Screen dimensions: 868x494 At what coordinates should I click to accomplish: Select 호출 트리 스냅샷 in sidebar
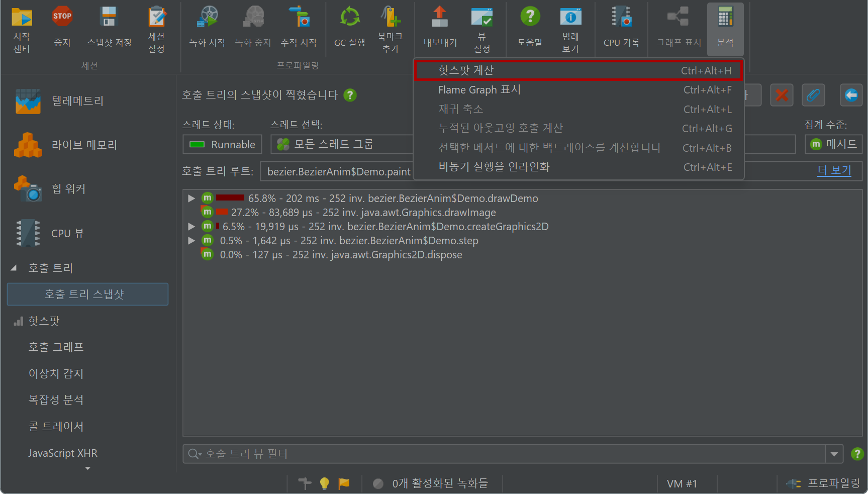[87, 294]
